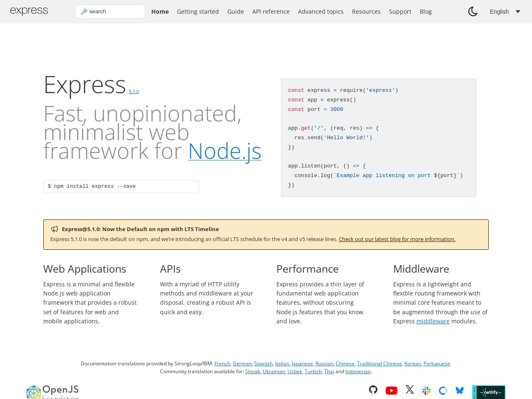Screen dimensions: 532x399
Task: Open the Thai community translation link
Action: (329, 372)
